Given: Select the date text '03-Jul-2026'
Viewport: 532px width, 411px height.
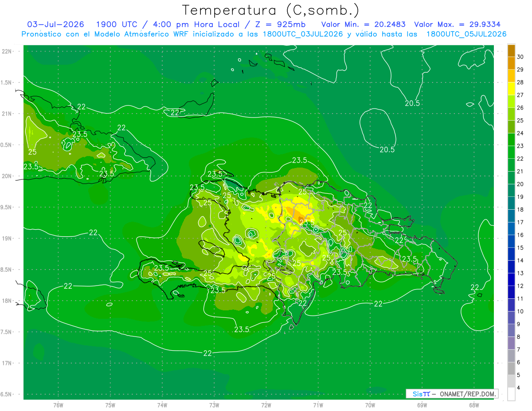Looking at the screenshot, I should [56, 24].
